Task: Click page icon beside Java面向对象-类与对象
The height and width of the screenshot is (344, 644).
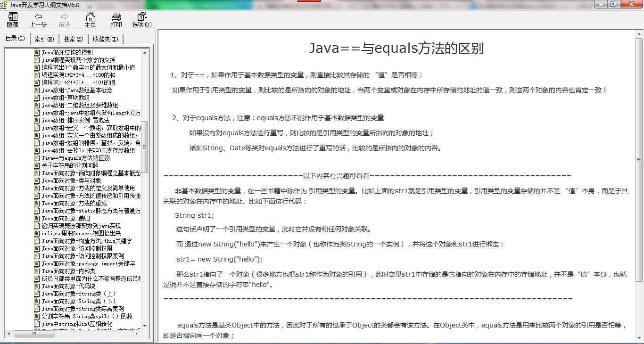Action: pyautogui.click(x=37, y=180)
